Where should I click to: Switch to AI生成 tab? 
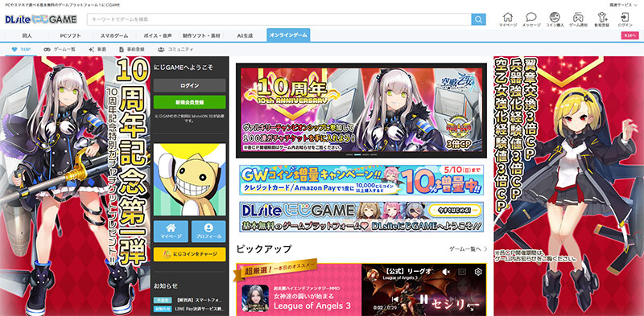pos(245,35)
